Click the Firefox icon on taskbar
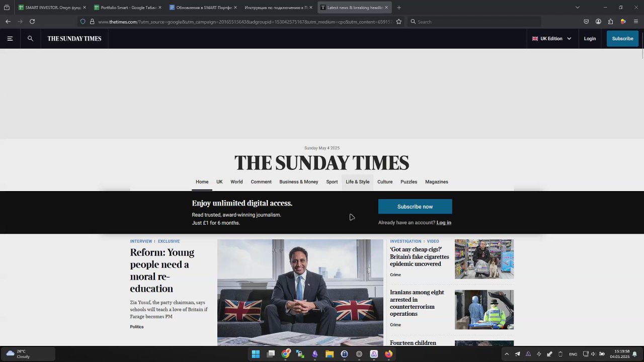This screenshot has width=644, height=362. pos(388,354)
